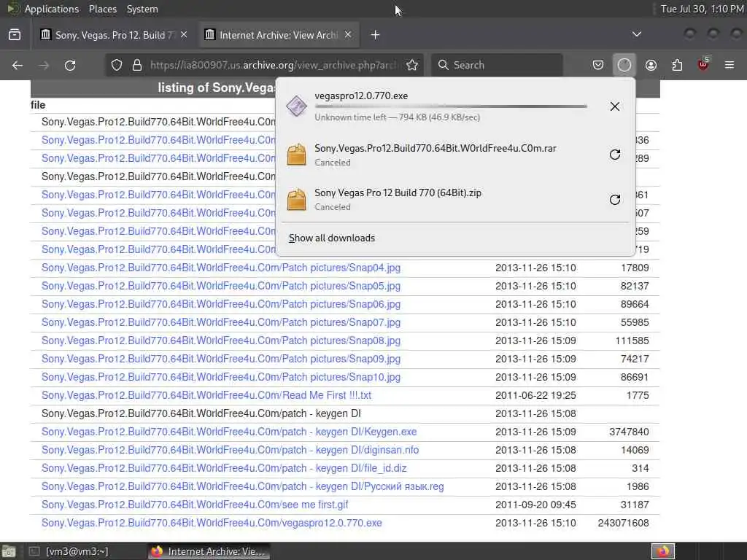The width and height of the screenshot is (747, 560).
Task: Switch to Internet Archive: View Archive tab
Action: tap(278, 35)
